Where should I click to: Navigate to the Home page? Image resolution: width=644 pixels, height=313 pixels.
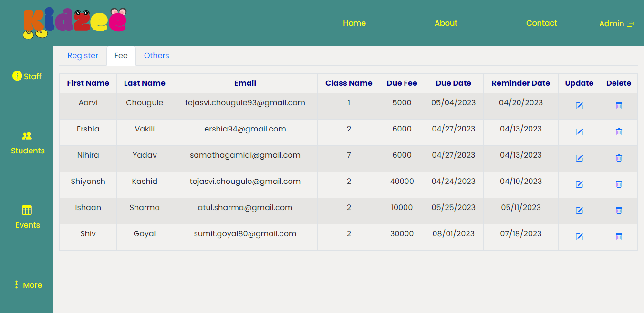click(x=354, y=23)
